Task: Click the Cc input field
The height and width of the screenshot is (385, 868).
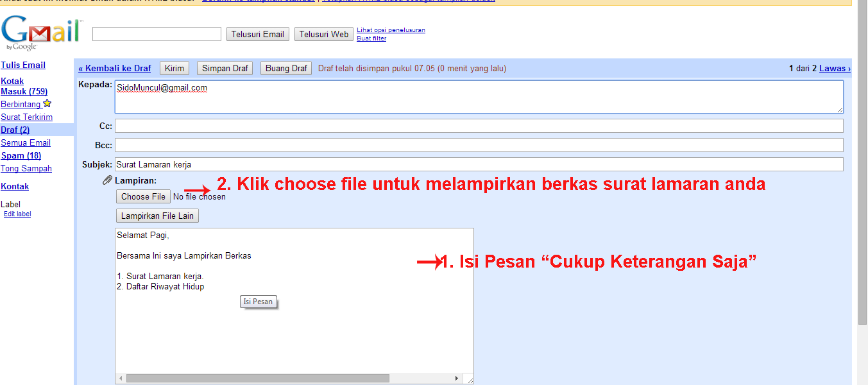Action: point(479,126)
